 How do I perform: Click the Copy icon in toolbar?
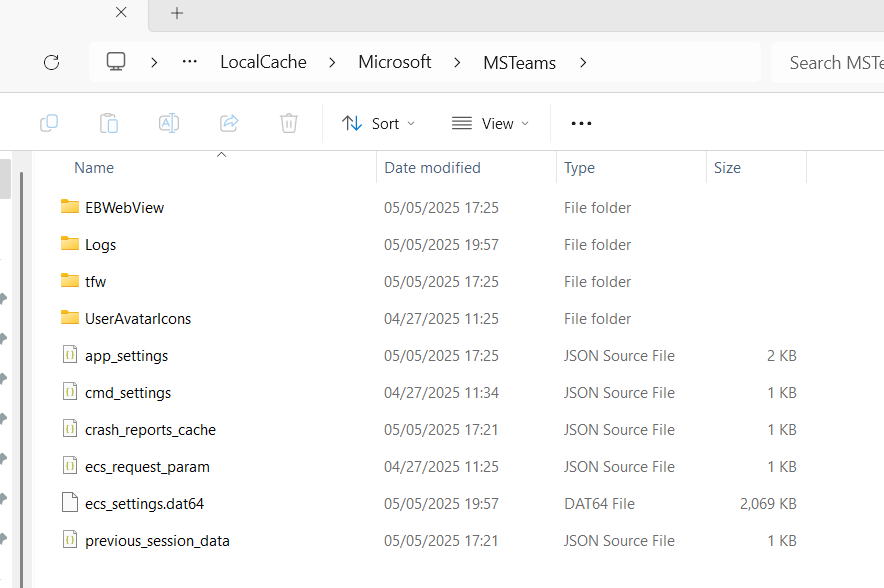49,123
